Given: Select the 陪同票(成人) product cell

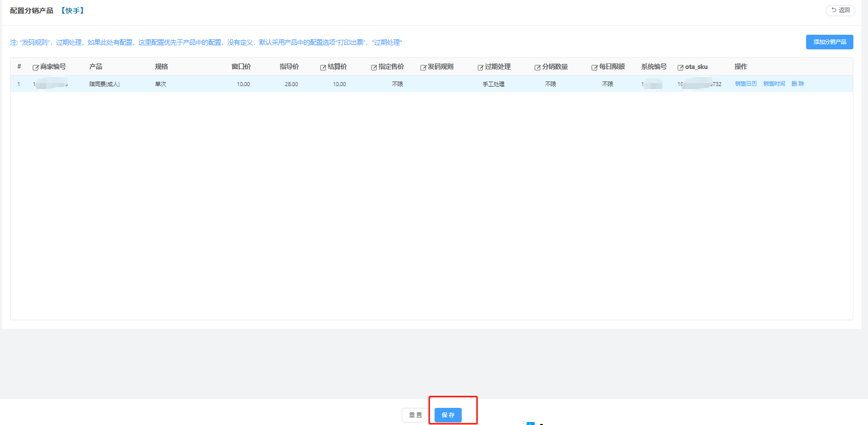Looking at the screenshot, I should point(105,84).
